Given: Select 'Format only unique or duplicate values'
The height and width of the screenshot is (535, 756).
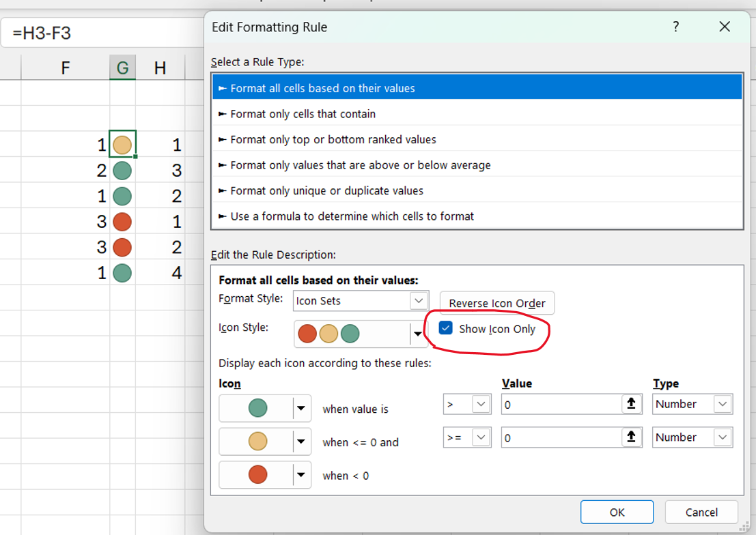Looking at the screenshot, I should [x=477, y=190].
